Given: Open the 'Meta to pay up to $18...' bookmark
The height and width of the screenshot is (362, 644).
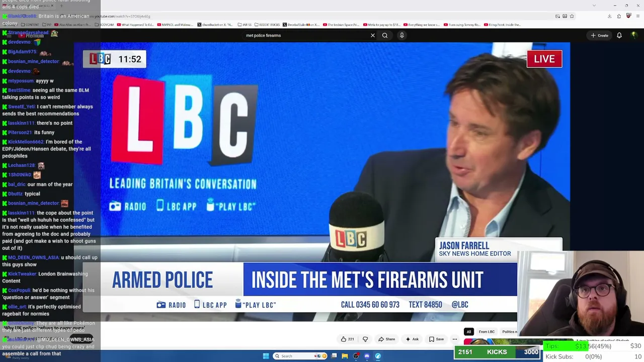Looking at the screenshot, I should 382,25.
